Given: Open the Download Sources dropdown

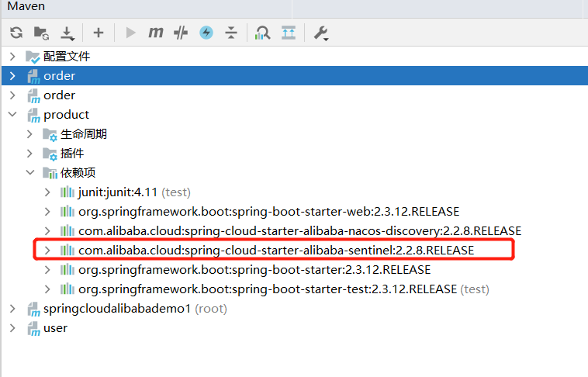Looking at the screenshot, I should (x=67, y=33).
